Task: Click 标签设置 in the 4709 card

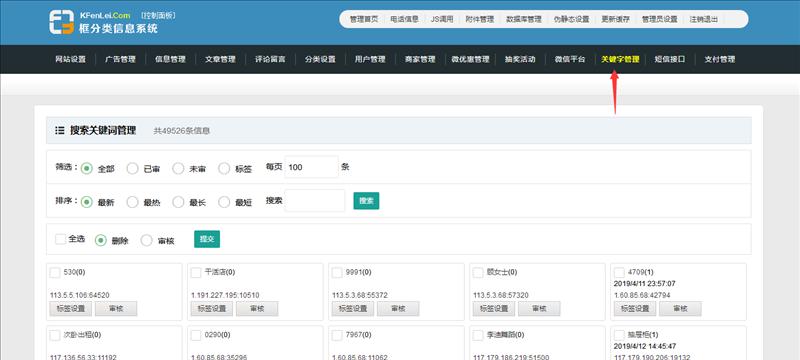Action: 635,308
